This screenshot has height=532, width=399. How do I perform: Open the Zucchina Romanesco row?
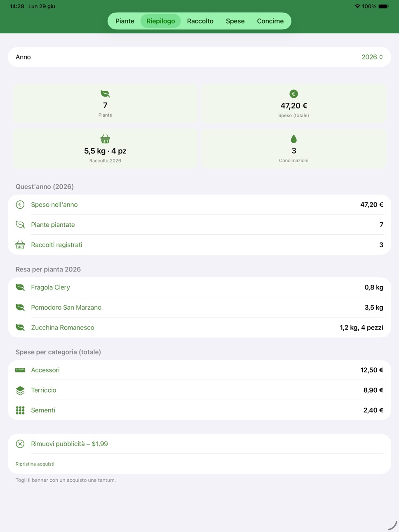(199, 328)
